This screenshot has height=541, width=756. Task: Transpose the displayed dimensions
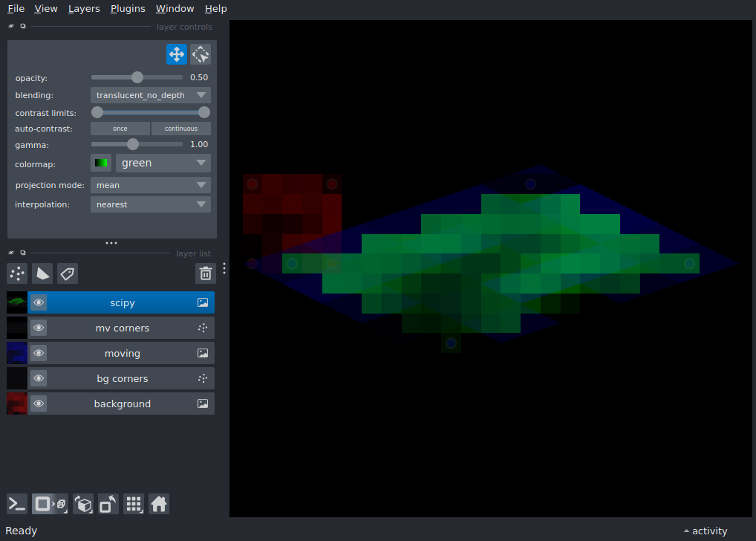[108, 504]
